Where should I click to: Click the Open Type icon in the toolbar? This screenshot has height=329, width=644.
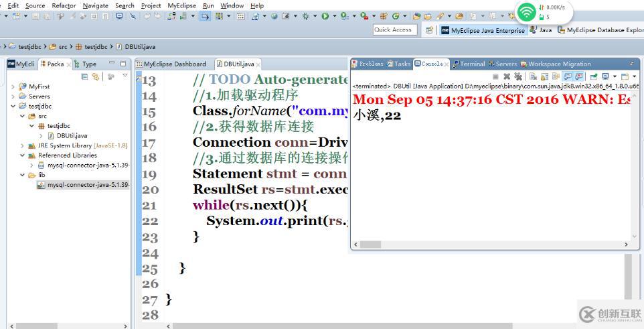tap(416, 16)
